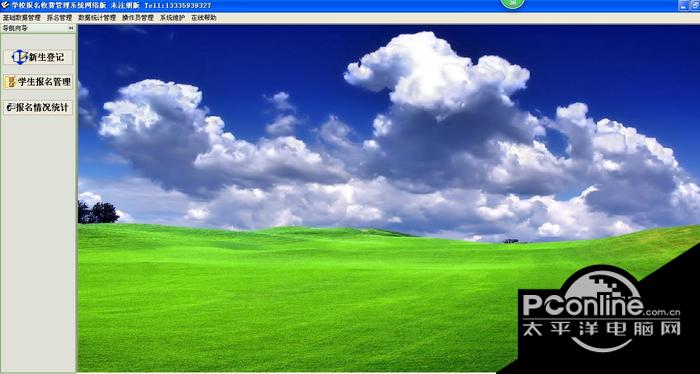Open the 系统维护 menu
This screenshot has height=374, width=700.
pos(172,18)
